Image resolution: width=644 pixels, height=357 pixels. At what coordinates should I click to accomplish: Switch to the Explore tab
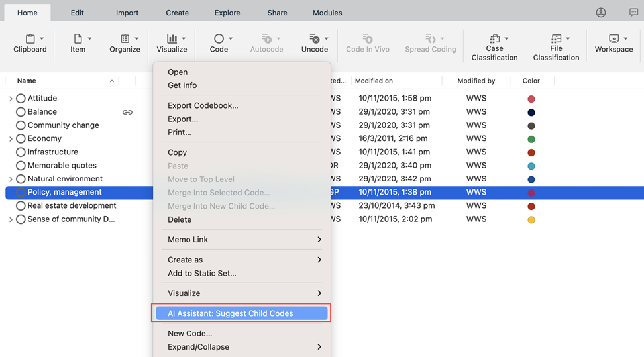pos(227,13)
